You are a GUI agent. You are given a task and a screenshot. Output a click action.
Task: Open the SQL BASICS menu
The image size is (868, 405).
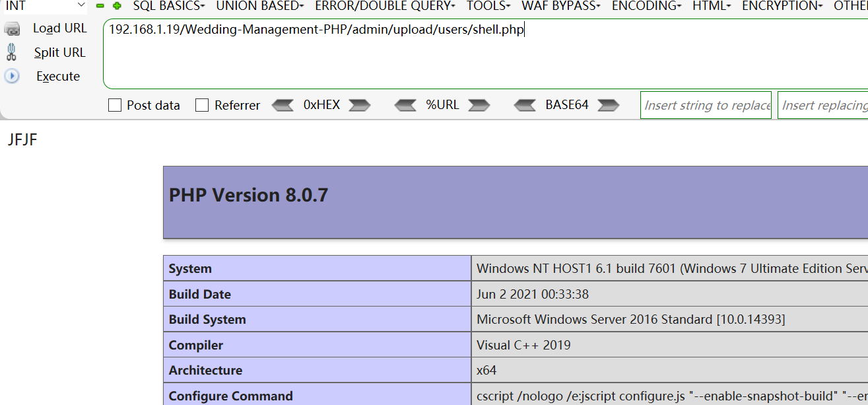(169, 6)
